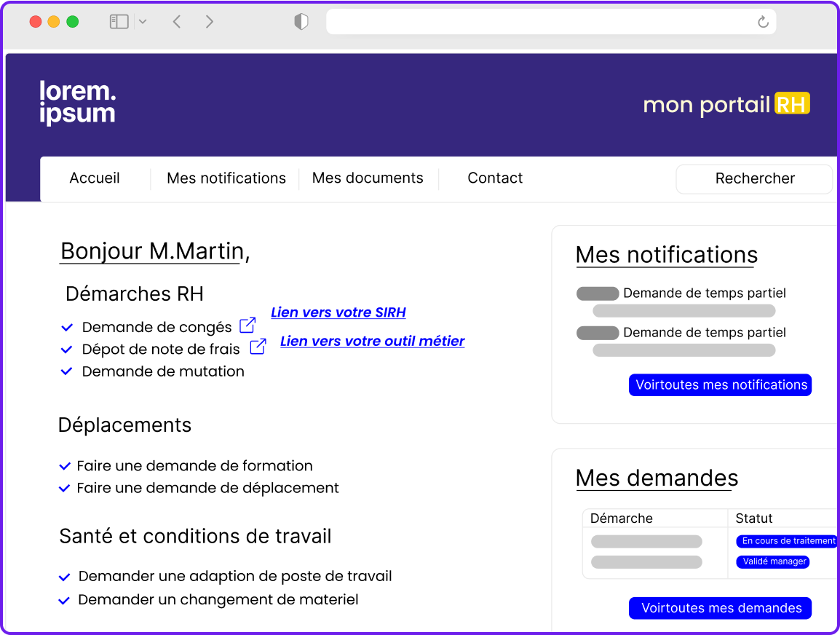Viewport: 840px width, 635px height.
Task: Click the external link icon beside Dépot de note de frais
Action: [x=258, y=348]
